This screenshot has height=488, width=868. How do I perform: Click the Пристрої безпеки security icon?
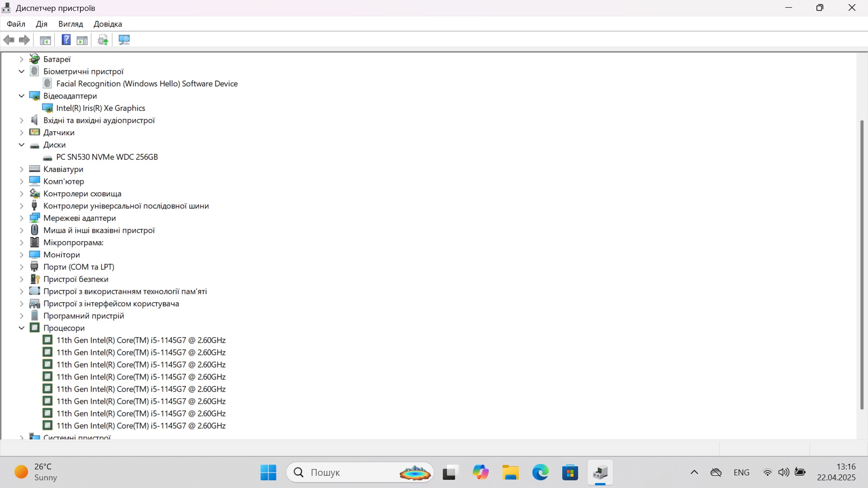tap(34, 279)
